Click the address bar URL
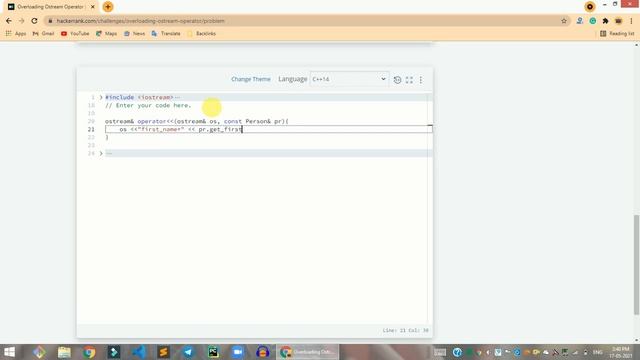The height and width of the screenshot is (360, 640). click(141, 21)
